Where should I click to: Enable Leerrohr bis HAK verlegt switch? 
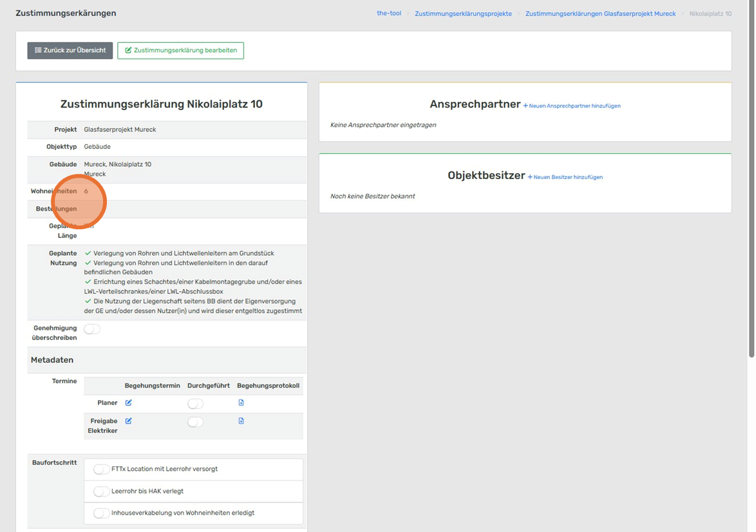click(101, 491)
